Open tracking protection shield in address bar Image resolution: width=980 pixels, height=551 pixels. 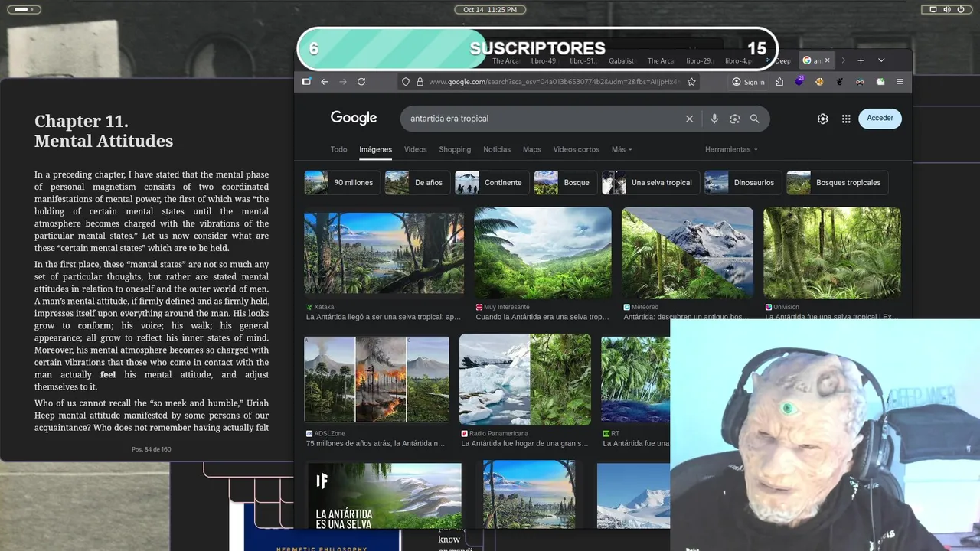406,82
